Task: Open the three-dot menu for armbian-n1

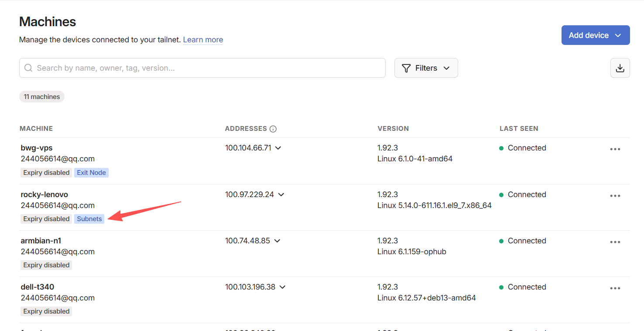Action: [615, 242]
